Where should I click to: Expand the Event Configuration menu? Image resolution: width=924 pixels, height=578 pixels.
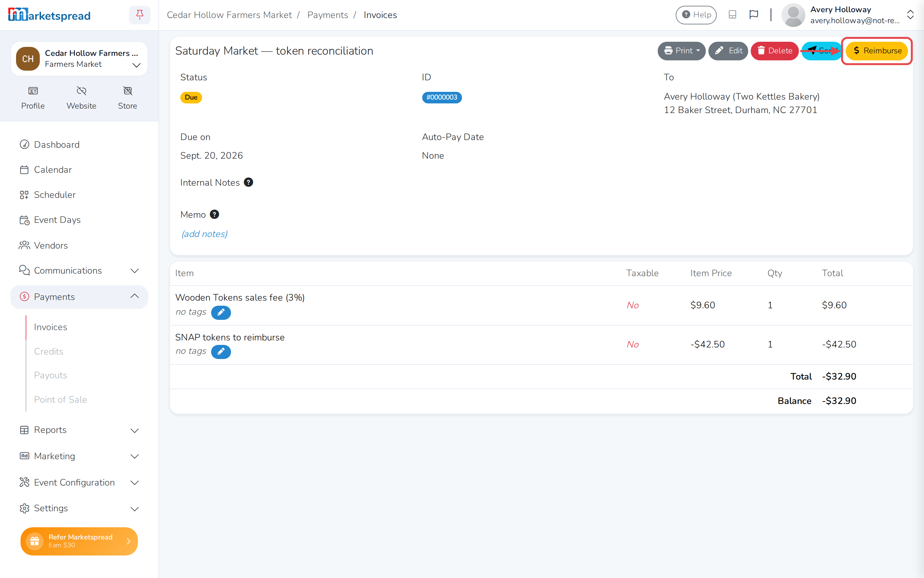[79, 482]
